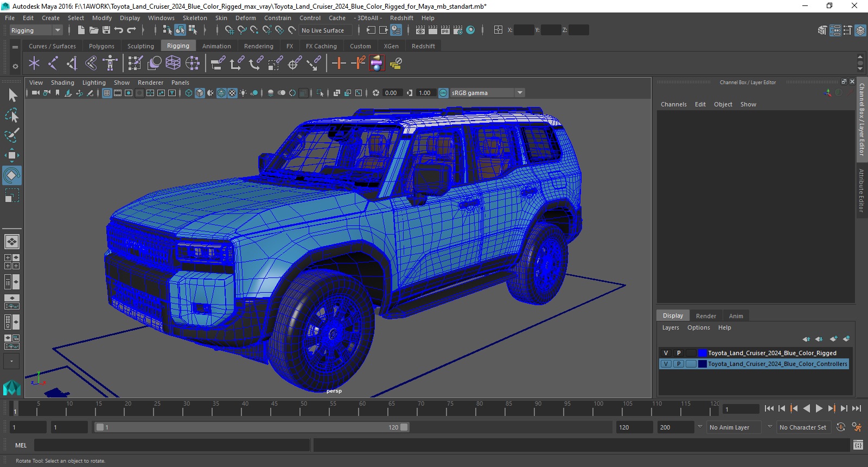Click the Redo arrow icon
Screen dimensions: 868x467
click(131, 30)
